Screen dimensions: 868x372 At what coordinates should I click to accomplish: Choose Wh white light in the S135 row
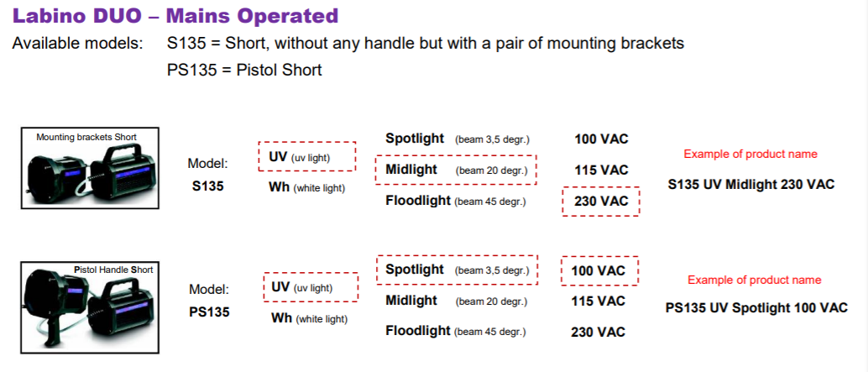tap(306, 187)
